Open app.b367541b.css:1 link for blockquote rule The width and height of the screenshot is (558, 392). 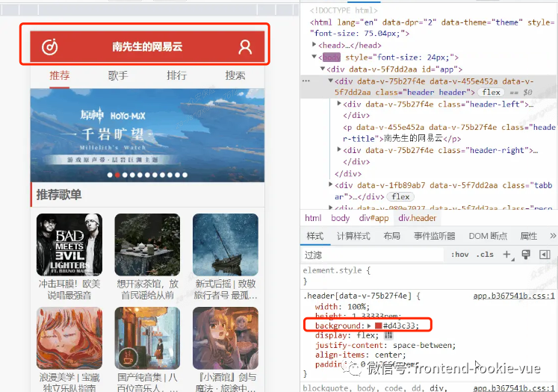(514, 388)
